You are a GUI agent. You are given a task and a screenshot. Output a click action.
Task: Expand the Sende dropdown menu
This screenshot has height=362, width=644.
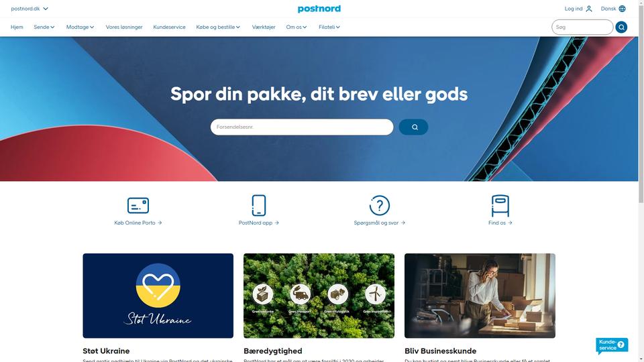[44, 27]
